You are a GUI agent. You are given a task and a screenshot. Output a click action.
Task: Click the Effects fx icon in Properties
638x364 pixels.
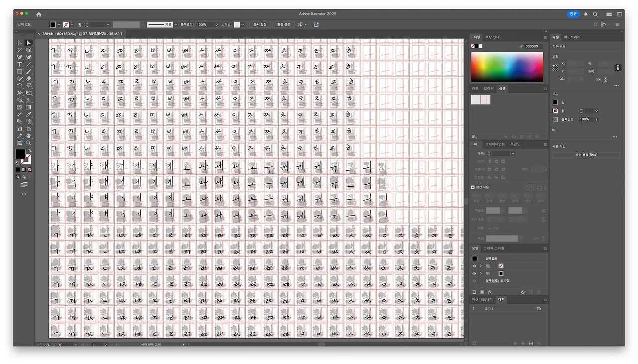(x=554, y=130)
